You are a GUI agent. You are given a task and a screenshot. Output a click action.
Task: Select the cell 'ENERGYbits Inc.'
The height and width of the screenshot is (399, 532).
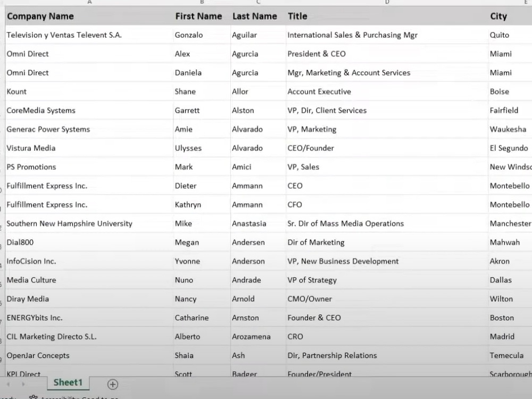coord(89,318)
